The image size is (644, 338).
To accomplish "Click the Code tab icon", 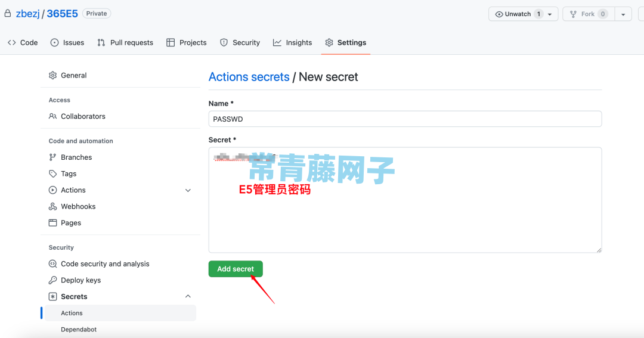I will 12,43.
